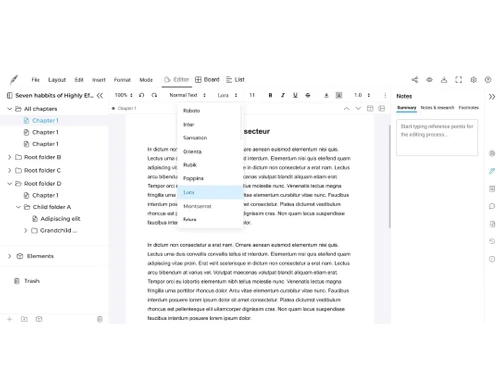
Task: Collapse the left sidebar double-chevron
Action: click(100, 96)
